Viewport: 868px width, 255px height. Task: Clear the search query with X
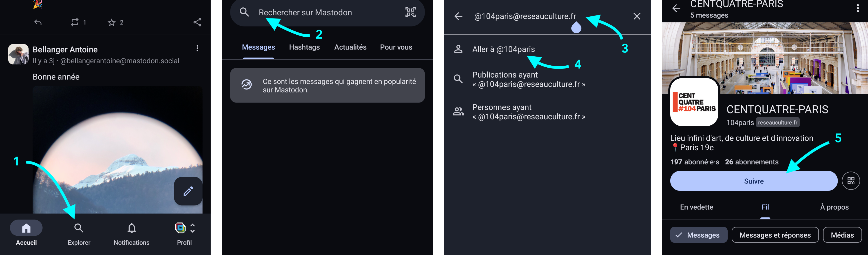(637, 16)
